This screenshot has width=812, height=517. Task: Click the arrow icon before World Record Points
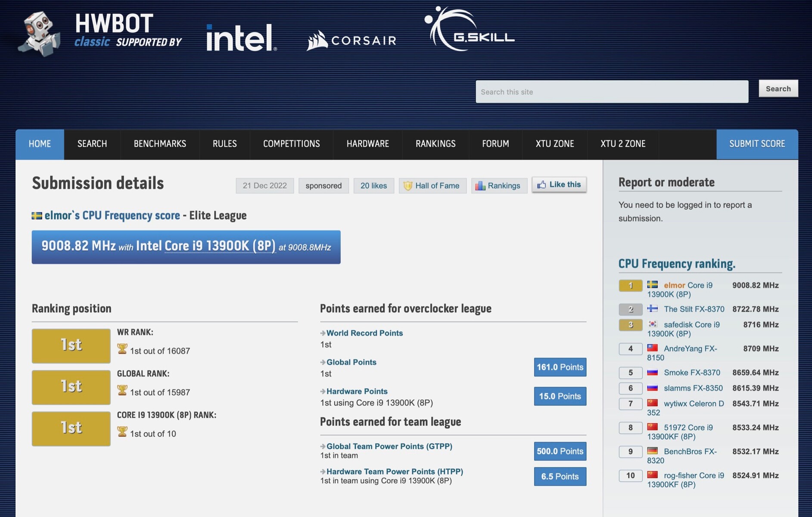tap(323, 333)
